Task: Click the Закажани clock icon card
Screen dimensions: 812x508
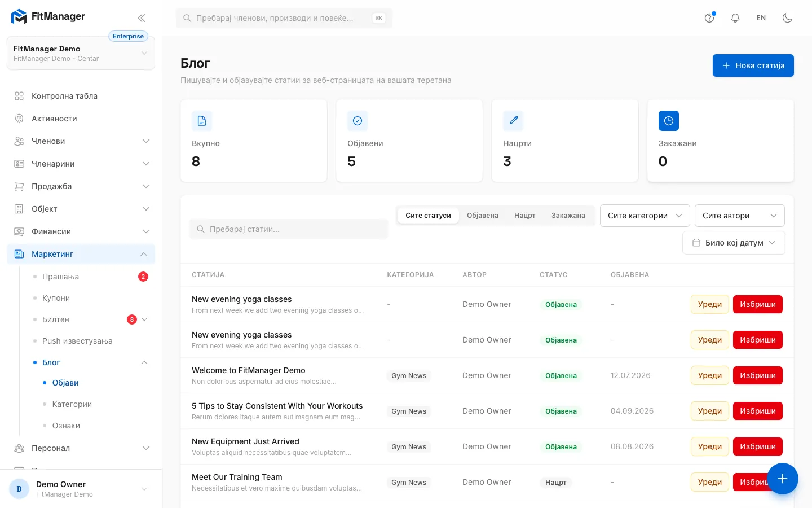Action: click(669, 121)
